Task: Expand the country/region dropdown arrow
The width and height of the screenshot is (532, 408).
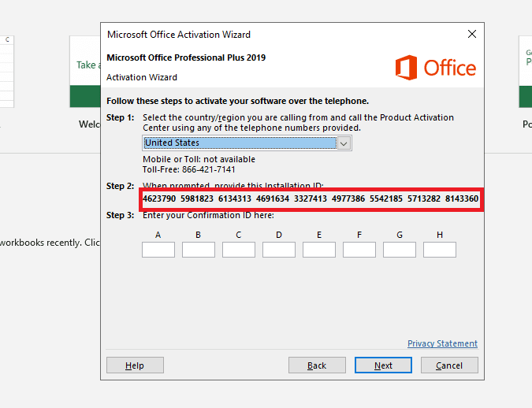Action: click(x=344, y=143)
